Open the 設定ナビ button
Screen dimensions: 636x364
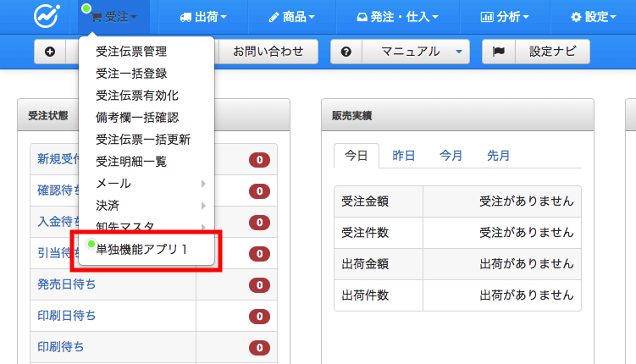point(553,52)
